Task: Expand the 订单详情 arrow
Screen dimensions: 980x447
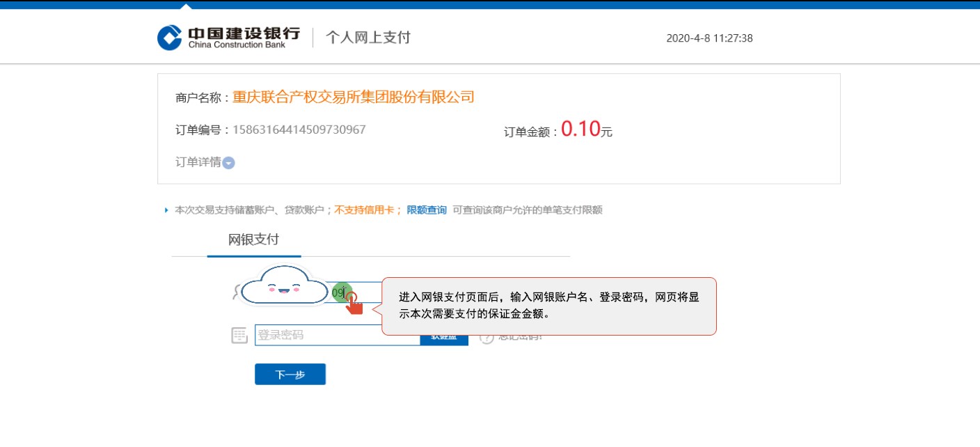Action: (228, 163)
